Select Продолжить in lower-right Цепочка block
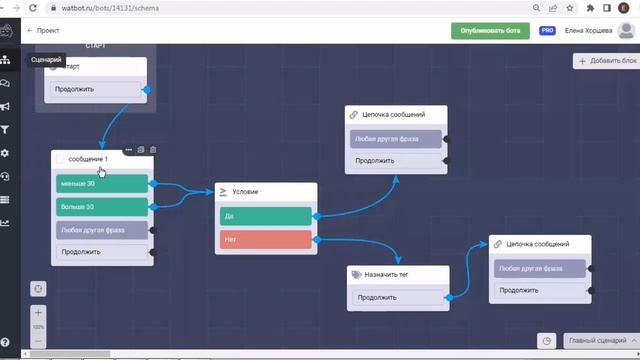Image resolution: width=640 pixels, height=360 pixels. pyautogui.click(x=540, y=291)
